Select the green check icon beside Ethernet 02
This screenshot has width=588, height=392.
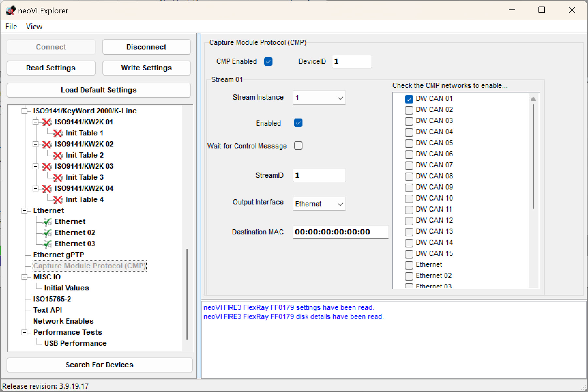(x=48, y=233)
